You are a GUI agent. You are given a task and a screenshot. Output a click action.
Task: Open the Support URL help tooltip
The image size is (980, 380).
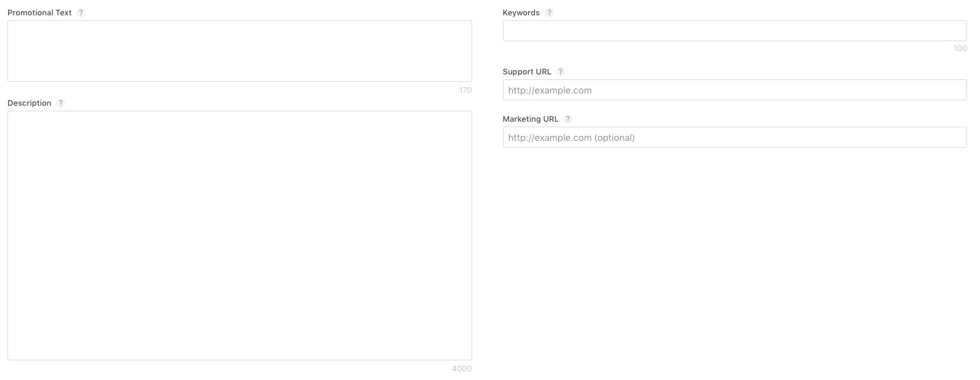pyautogui.click(x=560, y=72)
